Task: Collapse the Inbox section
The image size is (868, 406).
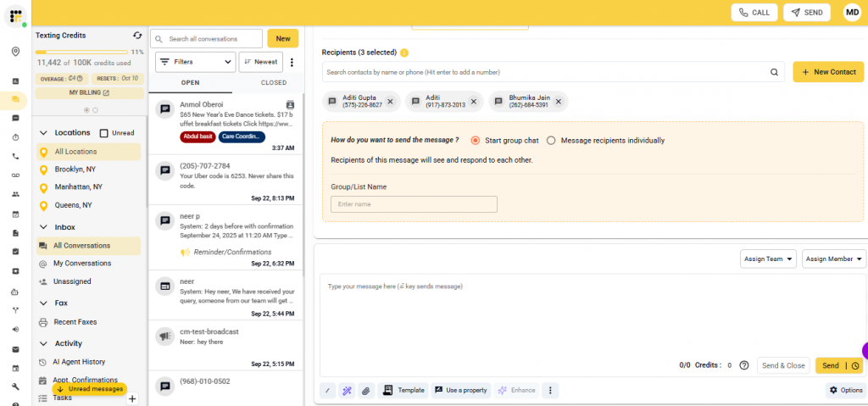Action: coord(43,227)
